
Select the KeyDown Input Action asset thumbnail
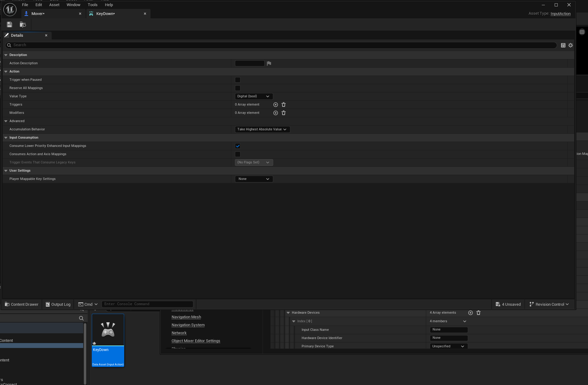pos(108,330)
